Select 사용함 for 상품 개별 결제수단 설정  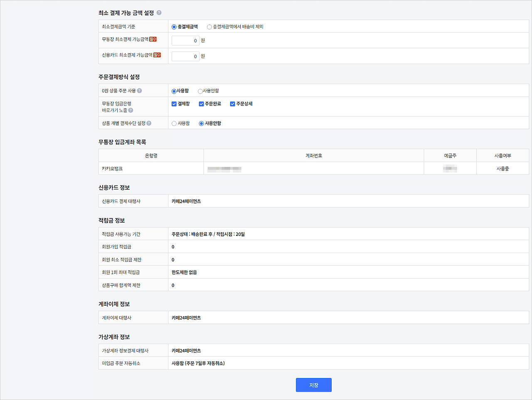174,123
